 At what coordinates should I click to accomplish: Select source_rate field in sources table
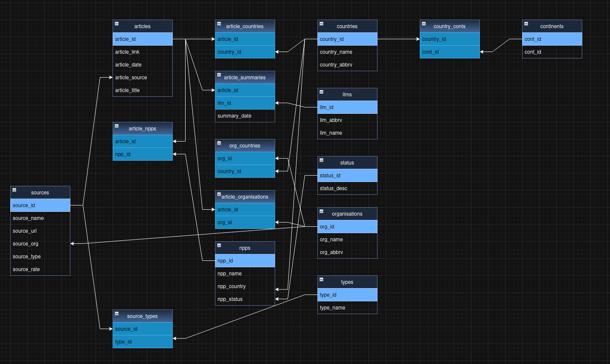point(40,269)
